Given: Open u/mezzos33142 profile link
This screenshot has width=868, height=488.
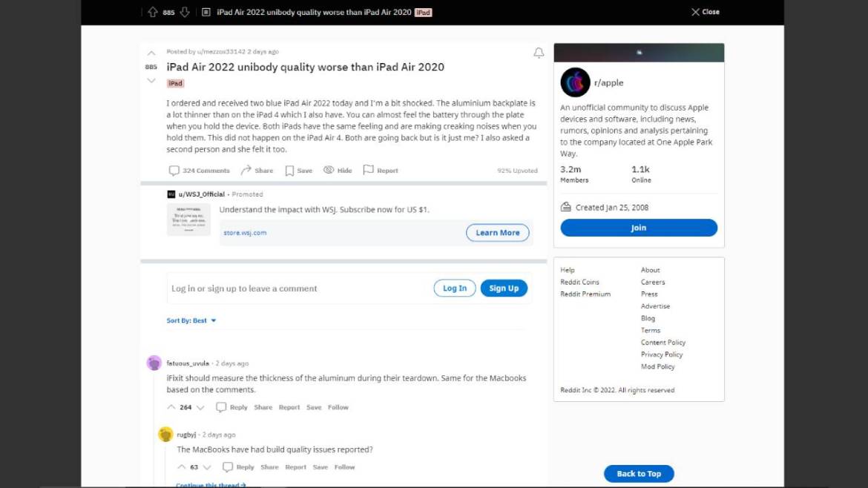Looking at the screenshot, I should (221, 51).
